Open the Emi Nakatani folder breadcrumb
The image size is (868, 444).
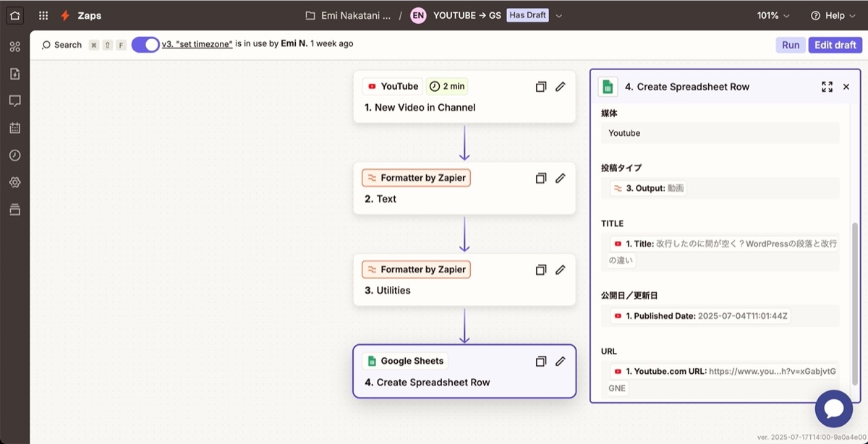click(x=349, y=15)
